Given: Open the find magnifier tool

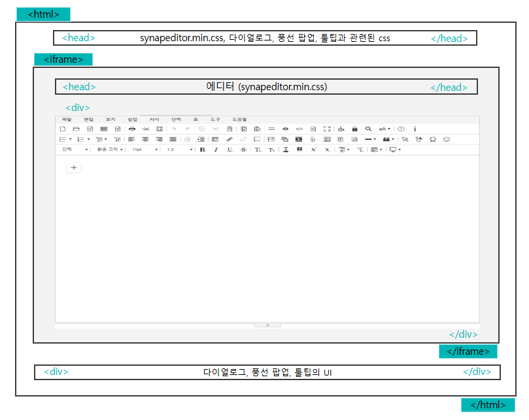Looking at the screenshot, I should click(x=368, y=129).
